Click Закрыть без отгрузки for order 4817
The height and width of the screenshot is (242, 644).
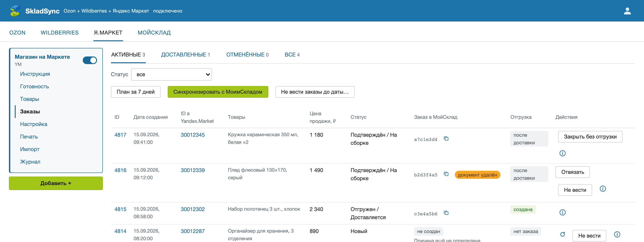[x=590, y=137]
